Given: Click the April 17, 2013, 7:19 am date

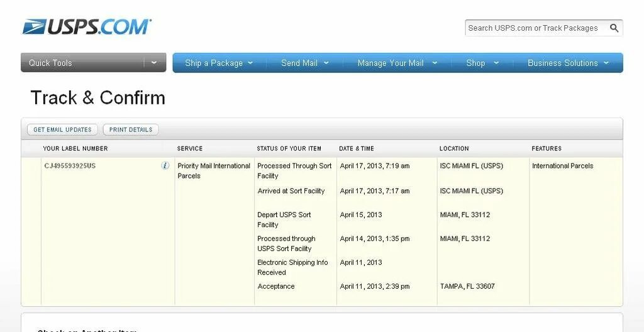Looking at the screenshot, I should tap(375, 166).
